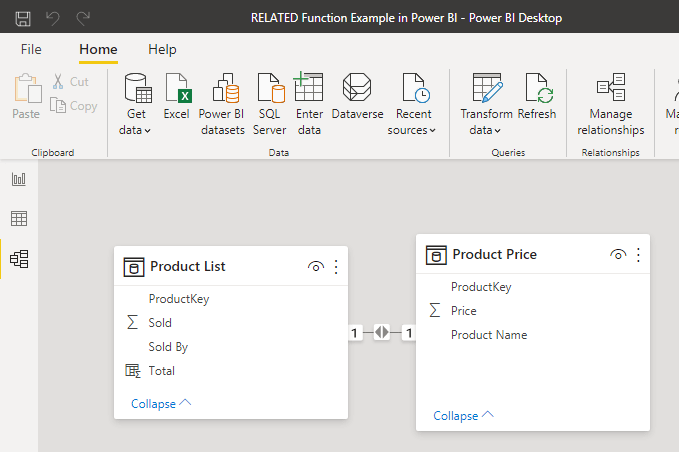Open Enter data table dialog
The width and height of the screenshot is (679, 452).
point(309,104)
